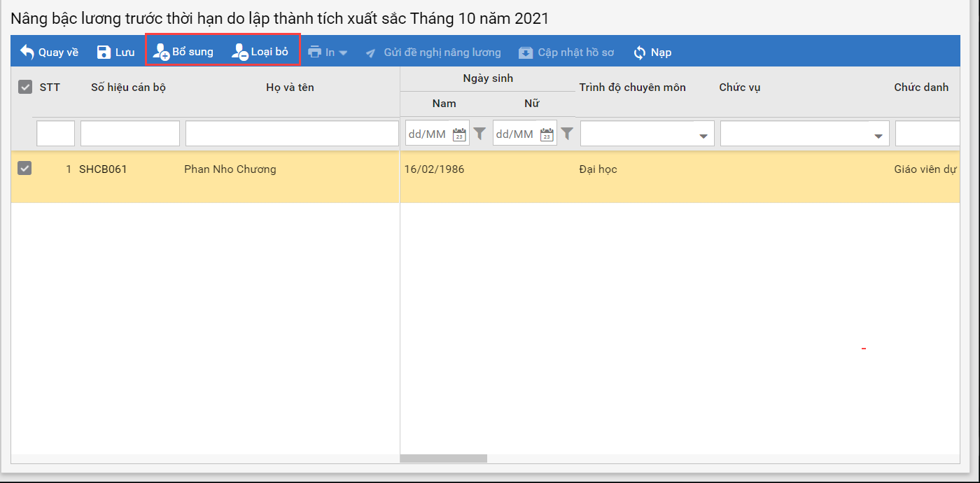Screen dimensions: 980x483
Task: Open calendar picker in Nữ date filter
Action: pyautogui.click(x=547, y=134)
